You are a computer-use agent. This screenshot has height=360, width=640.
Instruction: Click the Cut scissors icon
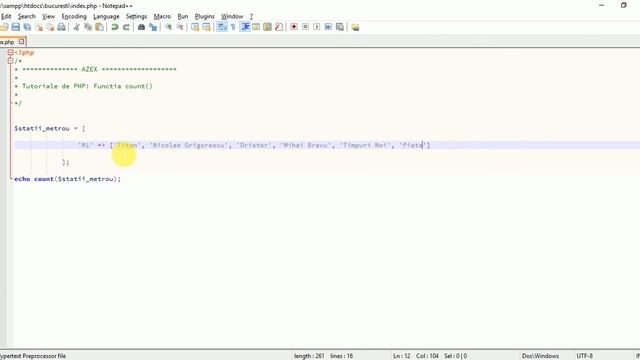coord(76,27)
